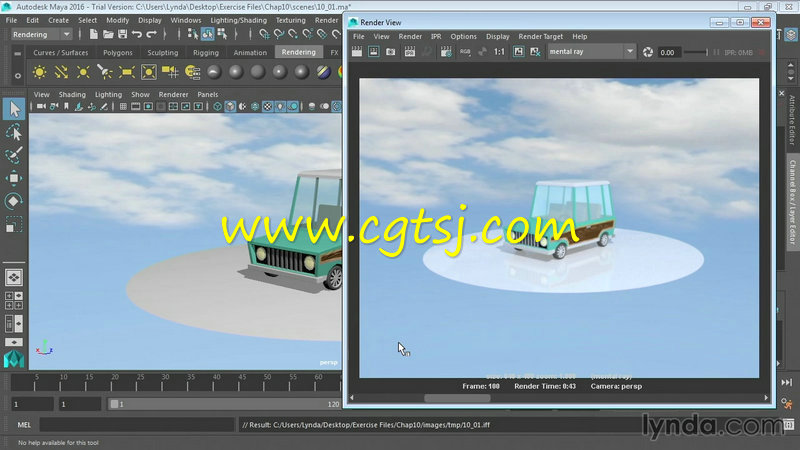
Task: Open viewport Lighting menu
Action: pyautogui.click(x=108, y=94)
